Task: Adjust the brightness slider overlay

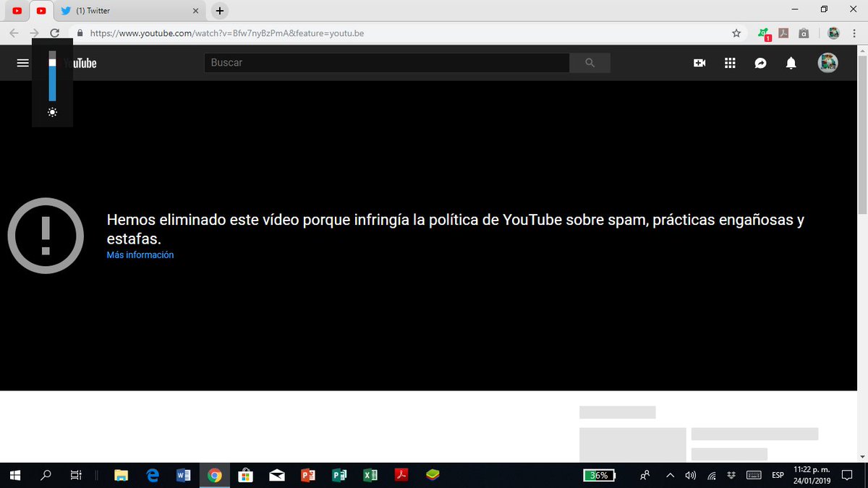Action: coord(52,76)
